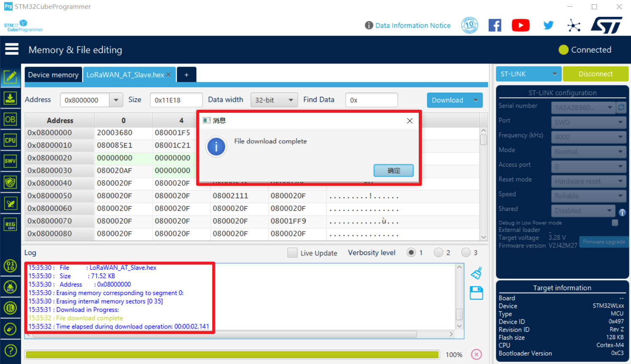Open Erasing & Programming download sidebar icon
631x364 pixels.
(x=10, y=98)
